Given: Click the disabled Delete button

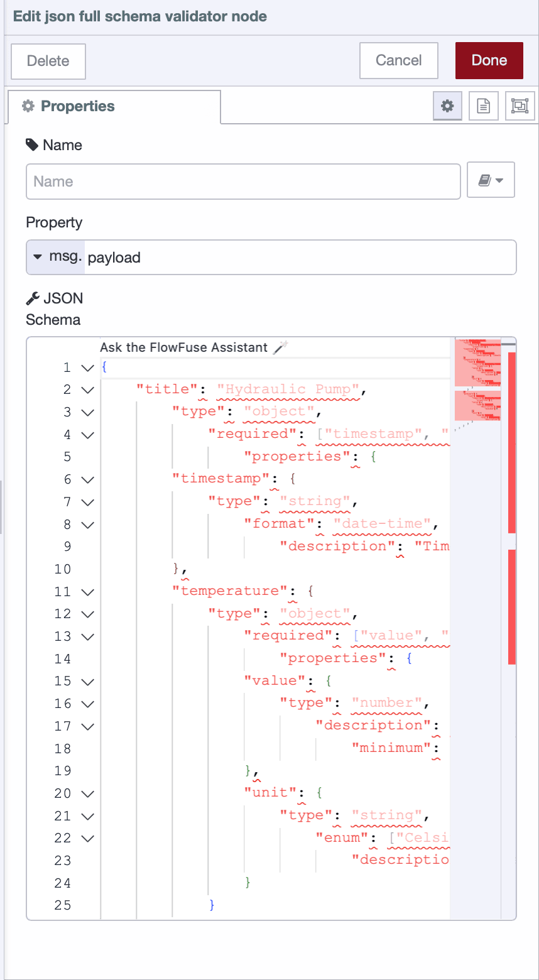Looking at the screenshot, I should (48, 61).
